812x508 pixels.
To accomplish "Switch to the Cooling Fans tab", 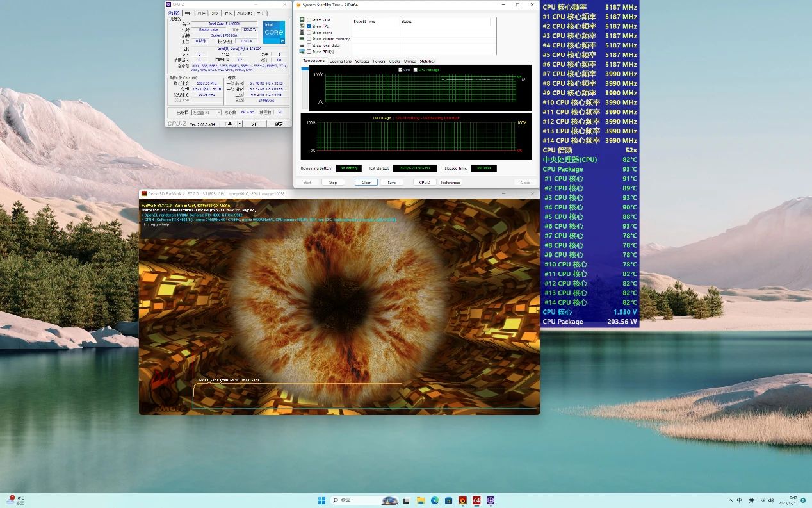I will [x=340, y=61].
